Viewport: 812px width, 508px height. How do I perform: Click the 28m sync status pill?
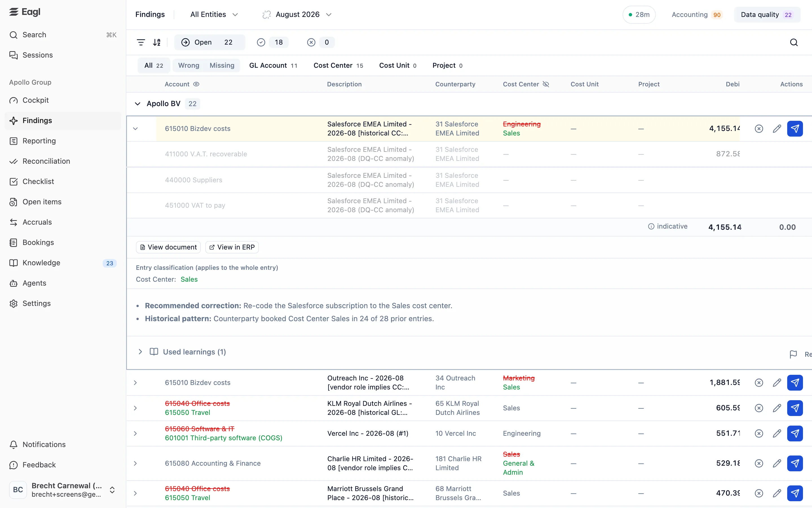(639, 14)
